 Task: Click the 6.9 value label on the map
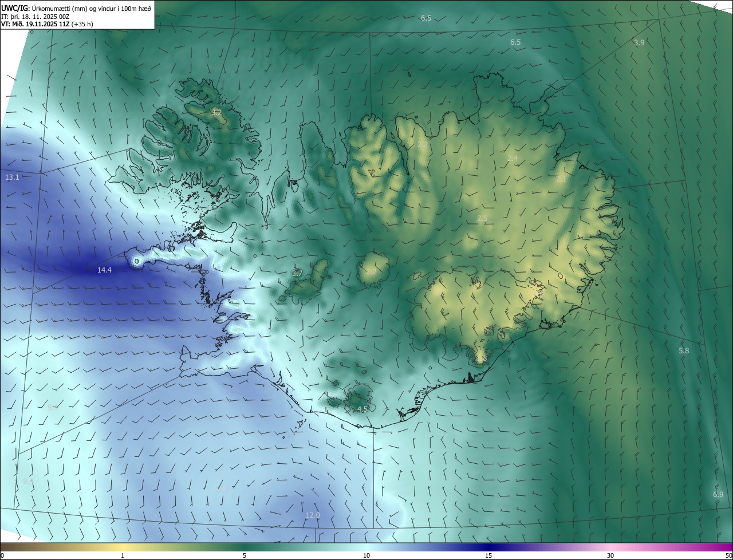(x=718, y=494)
